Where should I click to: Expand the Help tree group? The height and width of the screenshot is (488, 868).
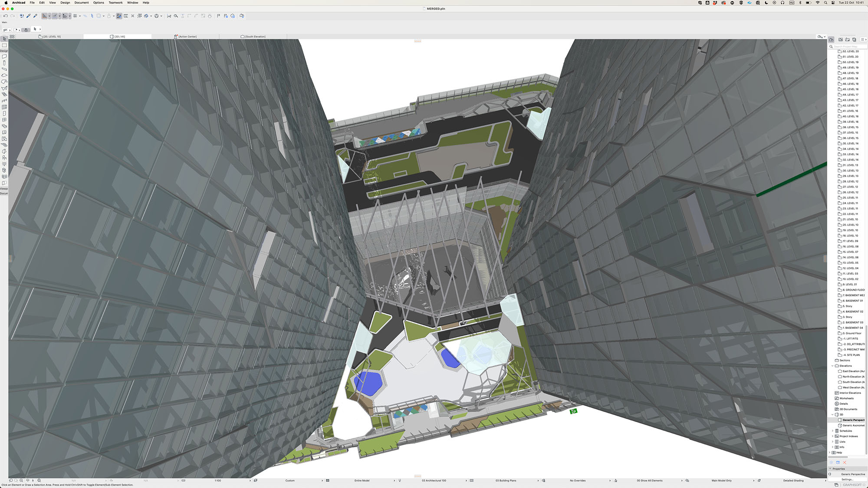(x=829, y=452)
